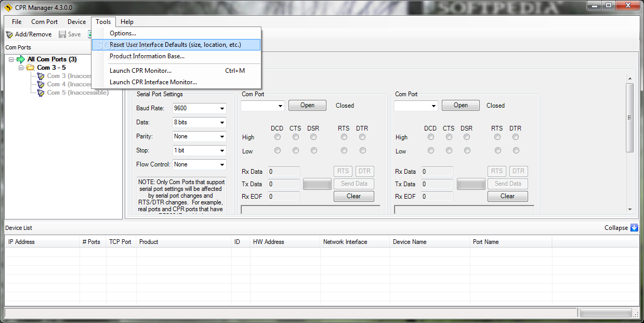Select RTS High radio in left Com Port panel

click(344, 137)
